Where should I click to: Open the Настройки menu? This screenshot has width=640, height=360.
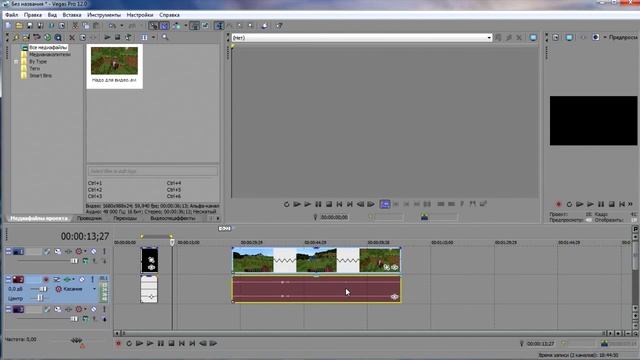(140, 15)
